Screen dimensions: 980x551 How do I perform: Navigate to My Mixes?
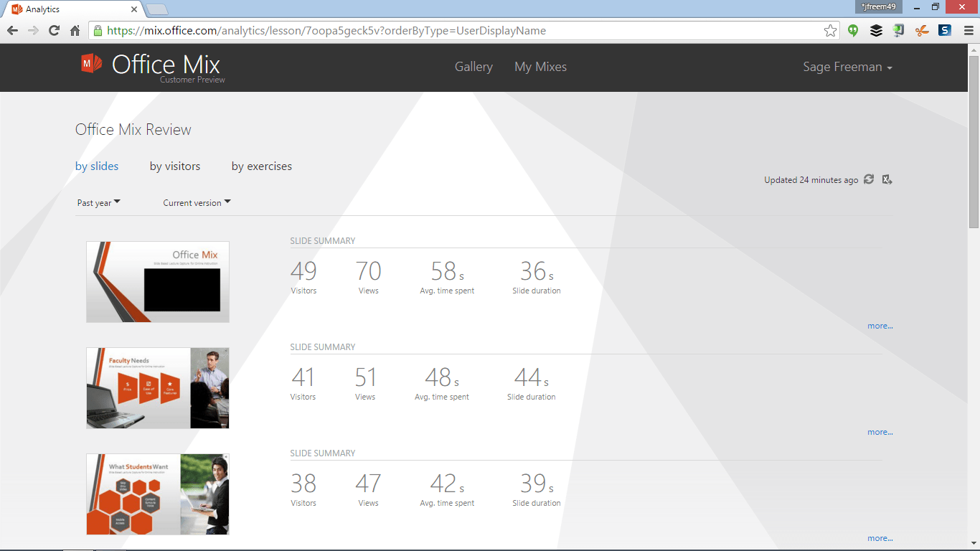tap(540, 67)
